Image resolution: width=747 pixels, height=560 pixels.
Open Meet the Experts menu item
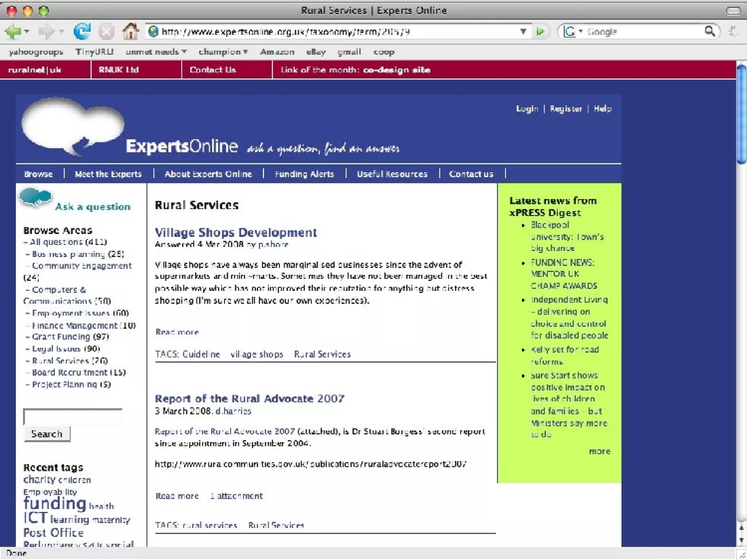tap(108, 174)
